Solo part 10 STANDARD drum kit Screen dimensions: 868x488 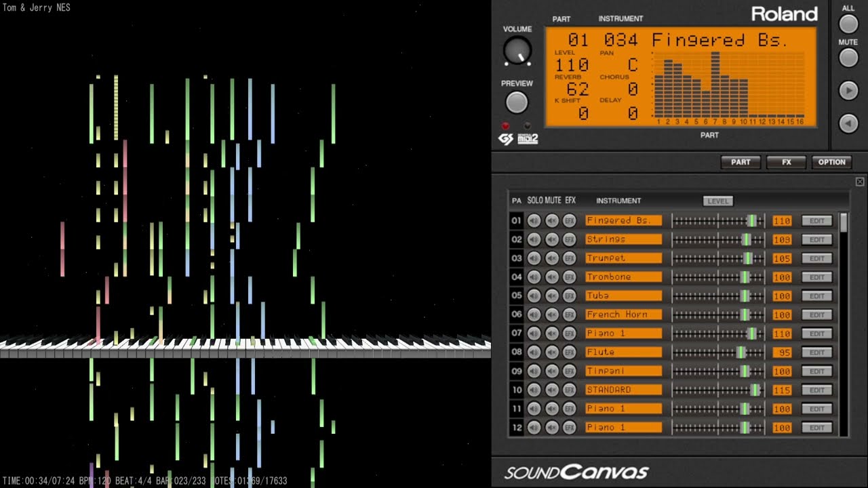pyautogui.click(x=534, y=390)
